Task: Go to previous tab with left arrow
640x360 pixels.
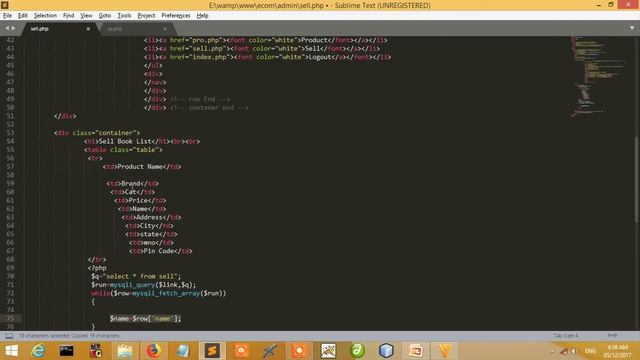Action: pyautogui.click(x=7, y=28)
